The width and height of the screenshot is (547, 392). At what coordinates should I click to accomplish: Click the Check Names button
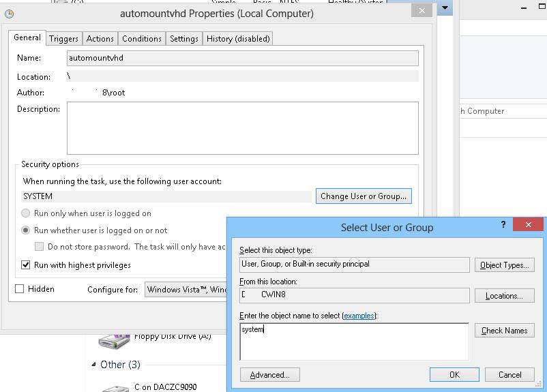505,330
